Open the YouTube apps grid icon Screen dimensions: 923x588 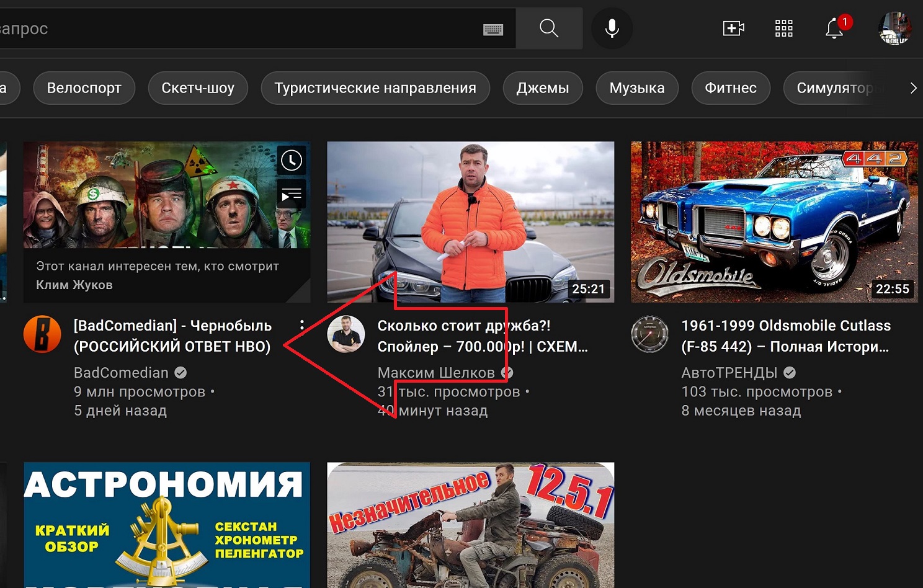[784, 29]
